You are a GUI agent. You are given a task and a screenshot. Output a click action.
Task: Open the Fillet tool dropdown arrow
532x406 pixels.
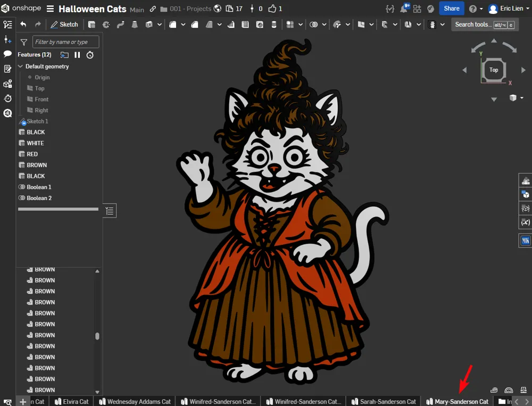[183, 24]
